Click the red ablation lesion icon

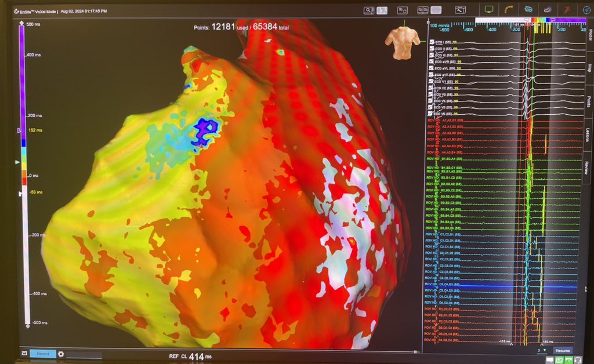click(567, 9)
